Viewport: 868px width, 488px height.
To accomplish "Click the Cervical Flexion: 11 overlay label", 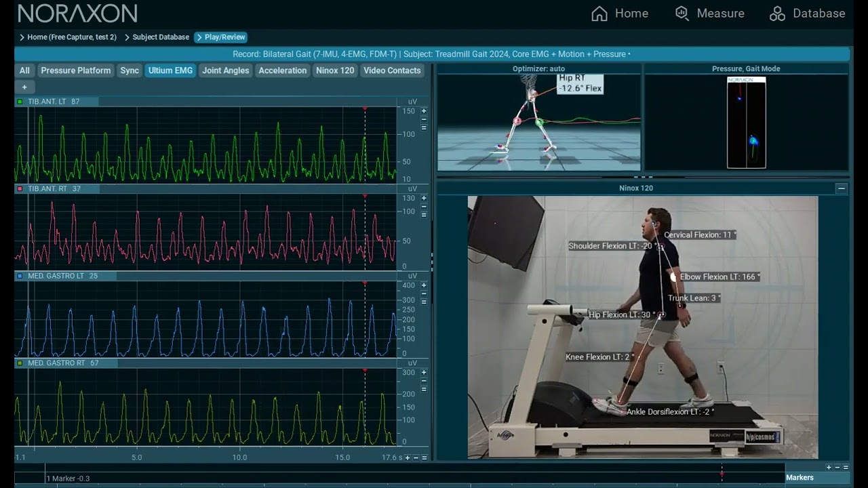I will pyautogui.click(x=700, y=235).
